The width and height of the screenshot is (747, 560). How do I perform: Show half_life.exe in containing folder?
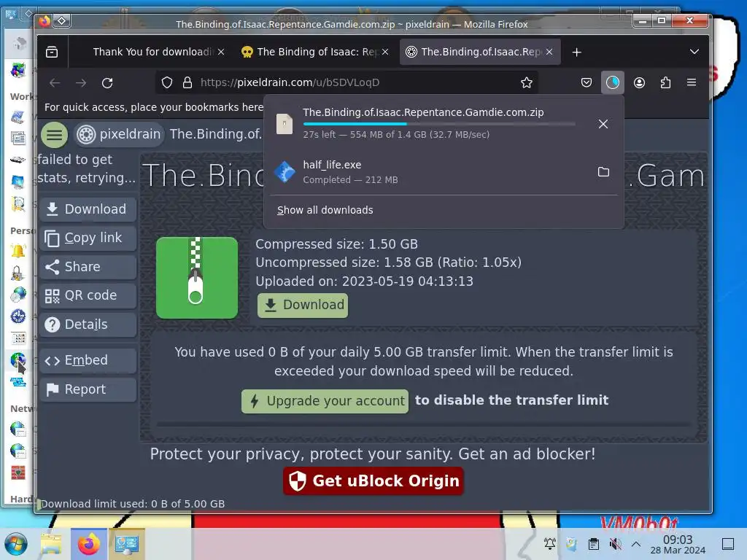pos(603,172)
